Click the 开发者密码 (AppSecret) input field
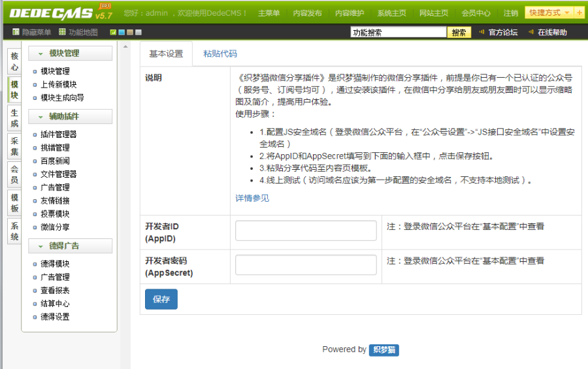Image resolution: width=588 pixels, height=369 pixels. click(x=306, y=265)
